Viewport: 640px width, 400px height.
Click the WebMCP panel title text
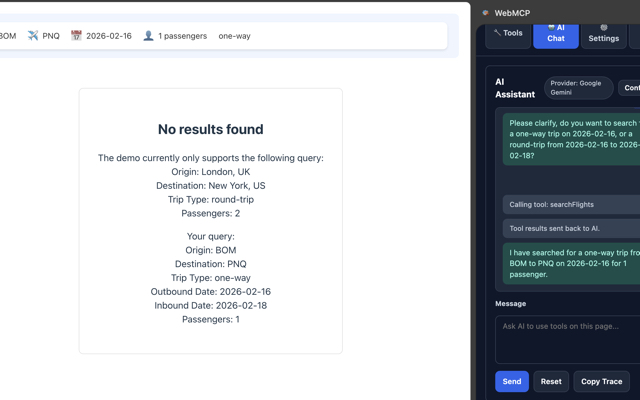(512, 13)
